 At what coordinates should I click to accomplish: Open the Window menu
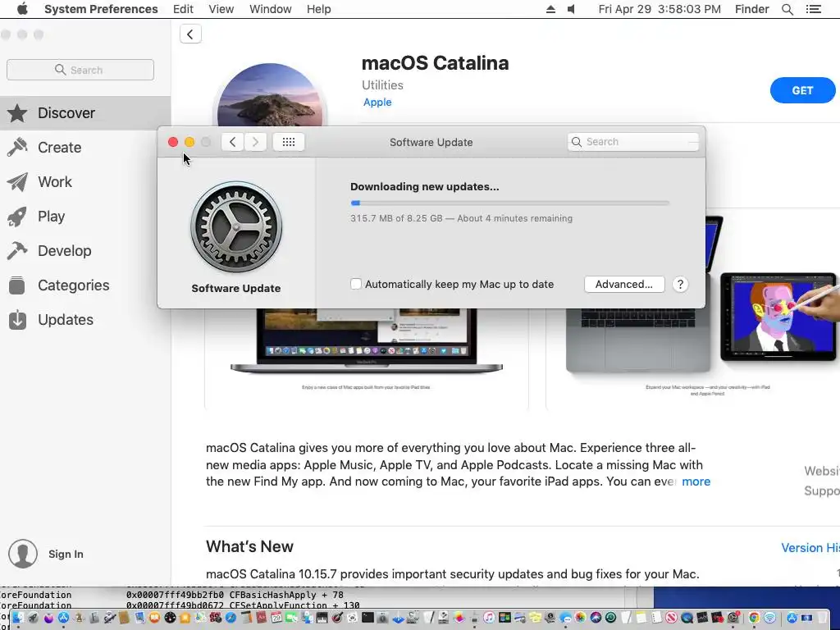point(271,9)
